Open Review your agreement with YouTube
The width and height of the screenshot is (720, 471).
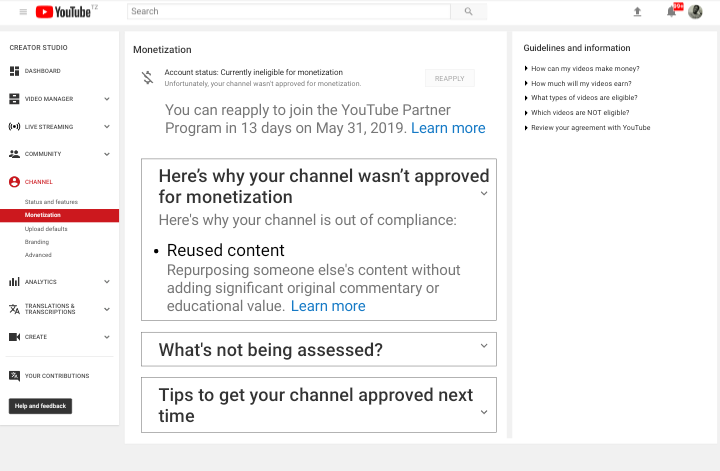point(591,128)
